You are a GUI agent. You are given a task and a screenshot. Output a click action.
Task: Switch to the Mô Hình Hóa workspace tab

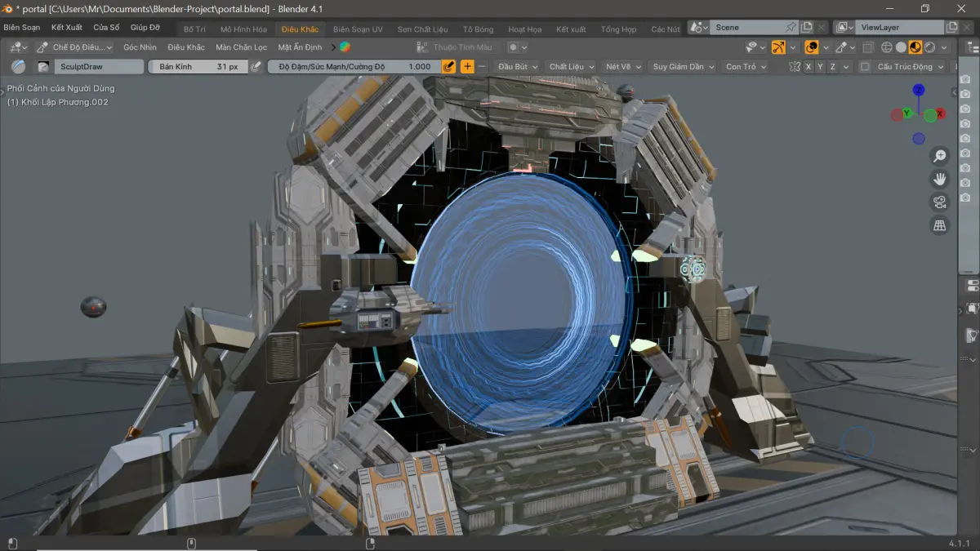click(243, 29)
